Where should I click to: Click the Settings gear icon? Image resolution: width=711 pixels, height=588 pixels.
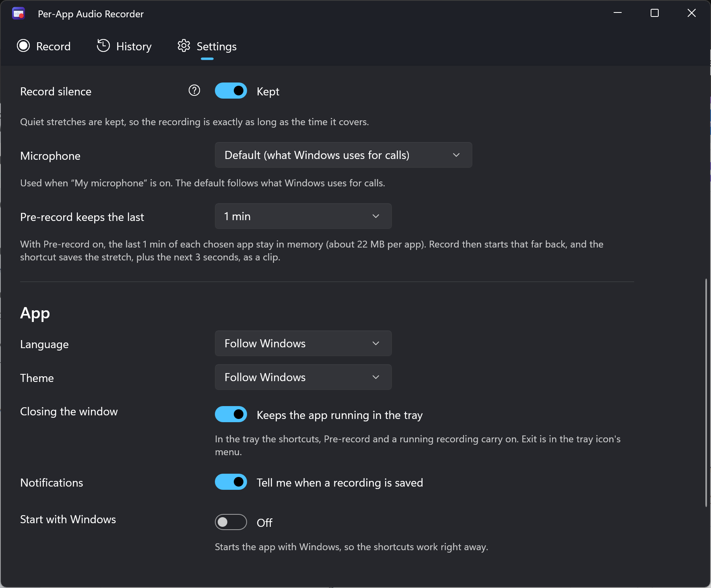(x=184, y=46)
